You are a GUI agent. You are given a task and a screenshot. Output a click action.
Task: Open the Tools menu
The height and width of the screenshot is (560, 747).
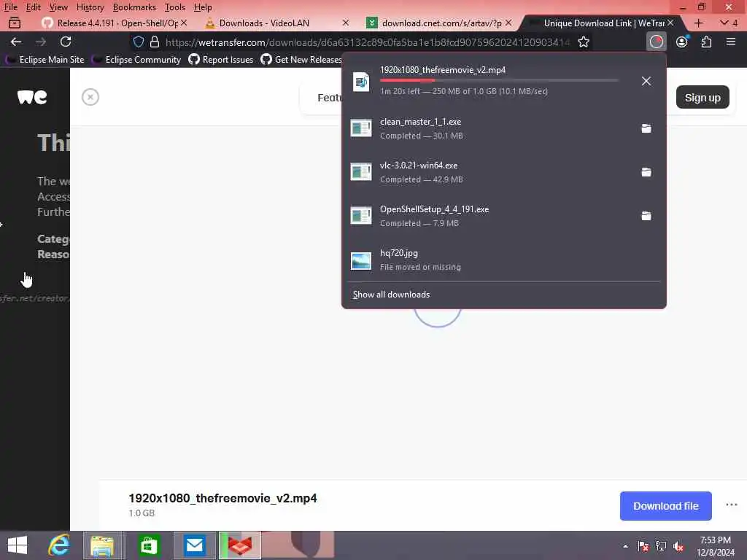tap(175, 7)
